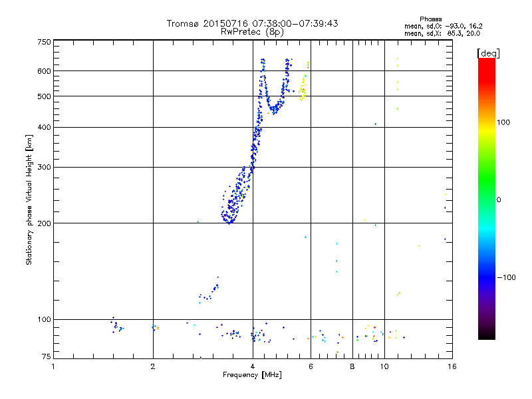Click y-axis tick label "200"
532x399 pixels.
coord(44,223)
